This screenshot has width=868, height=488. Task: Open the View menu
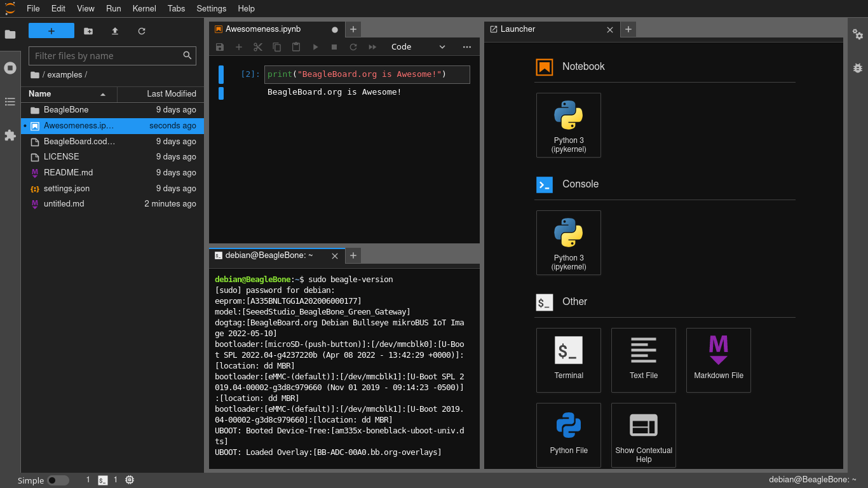point(86,8)
